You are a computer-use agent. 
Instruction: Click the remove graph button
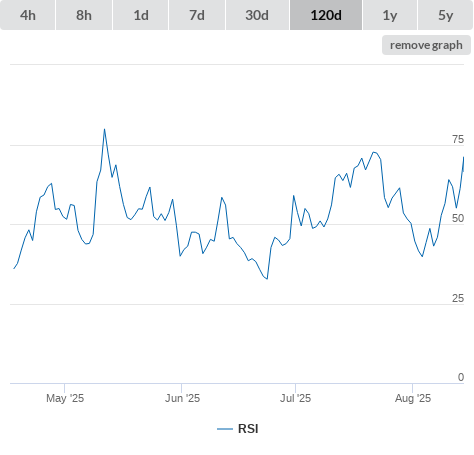(x=426, y=45)
